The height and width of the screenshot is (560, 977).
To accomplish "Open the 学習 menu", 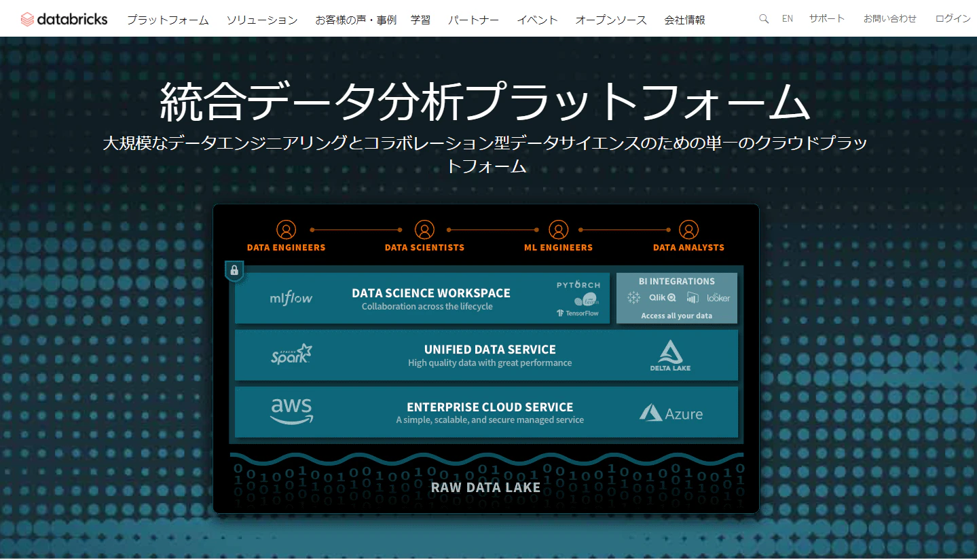I will point(421,20).
